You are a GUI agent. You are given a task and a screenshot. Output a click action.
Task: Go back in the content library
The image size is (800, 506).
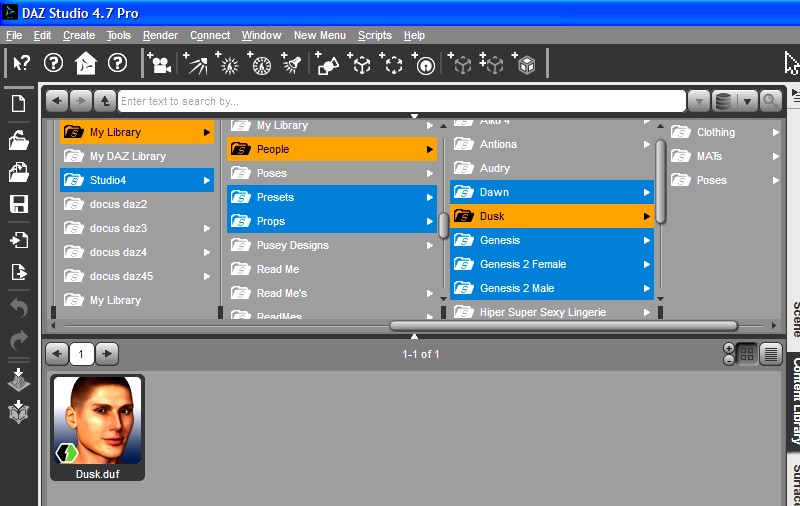pyautogui.click(x=57, y=101)
